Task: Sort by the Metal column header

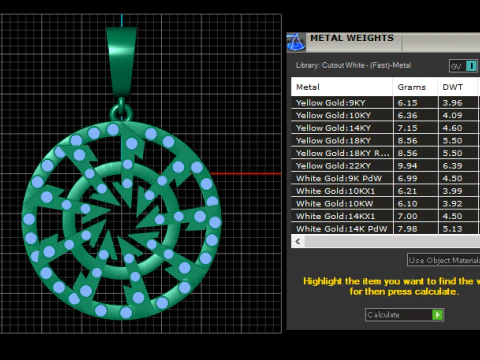Action: 342,87
